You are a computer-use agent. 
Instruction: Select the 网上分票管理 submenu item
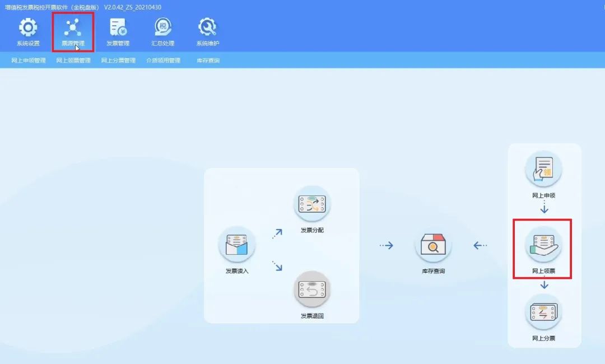[118, 60]
